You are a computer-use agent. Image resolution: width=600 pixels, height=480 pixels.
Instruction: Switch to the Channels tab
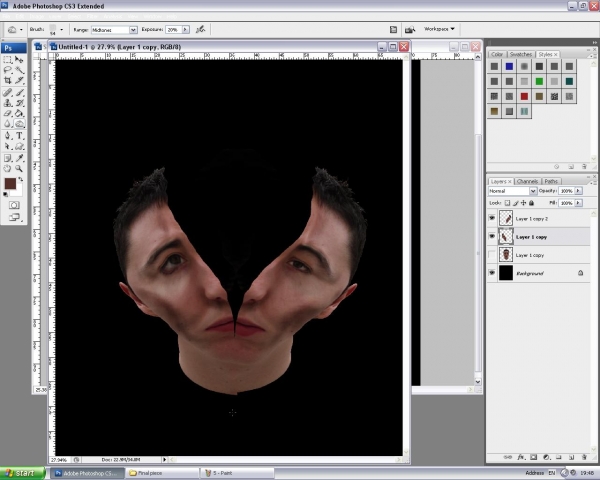(528, 181)
